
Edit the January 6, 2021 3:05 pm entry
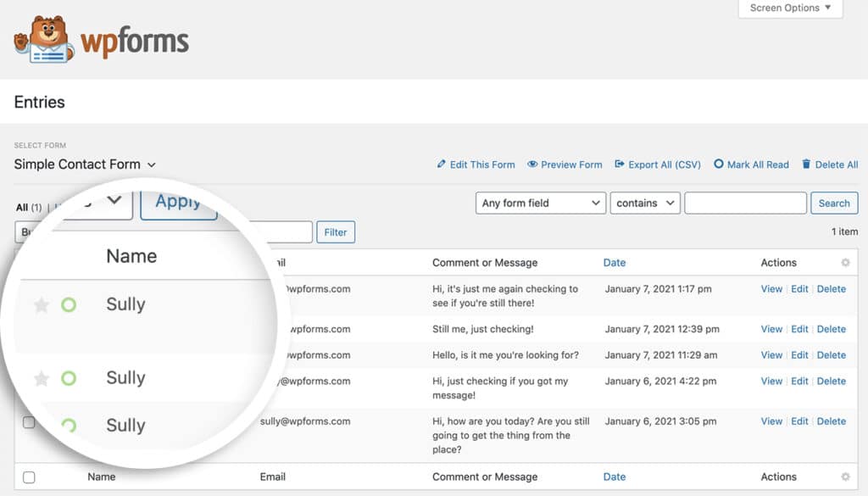[799, 421]
